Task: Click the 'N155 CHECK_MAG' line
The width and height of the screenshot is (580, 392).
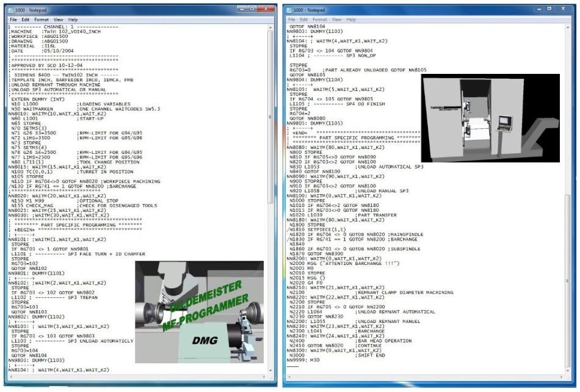Action: (x=84, y=206)
